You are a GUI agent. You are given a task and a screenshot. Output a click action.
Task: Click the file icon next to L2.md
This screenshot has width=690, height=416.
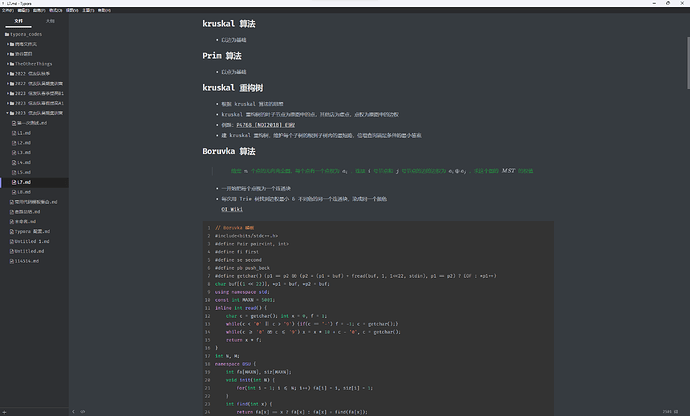(14, 143)
